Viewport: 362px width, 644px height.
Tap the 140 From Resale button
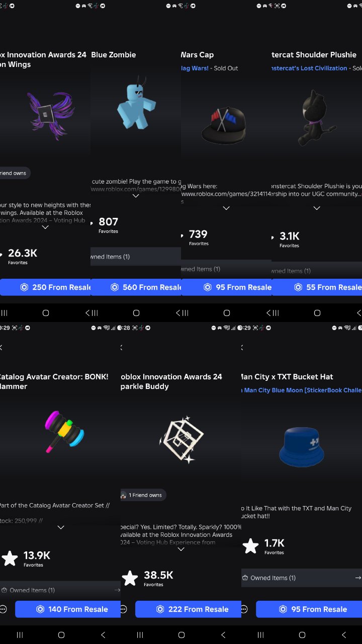(x=68, y=609)
